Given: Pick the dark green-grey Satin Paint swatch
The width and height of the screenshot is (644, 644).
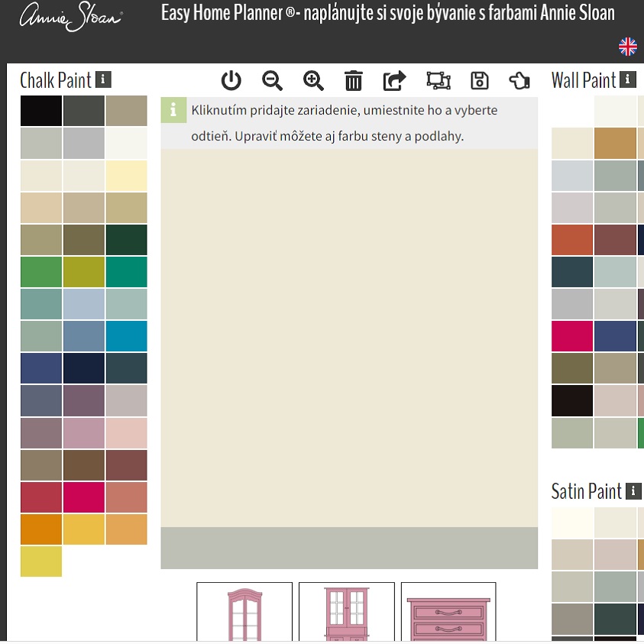Looking at the screenshot, I should click(615, 619).
